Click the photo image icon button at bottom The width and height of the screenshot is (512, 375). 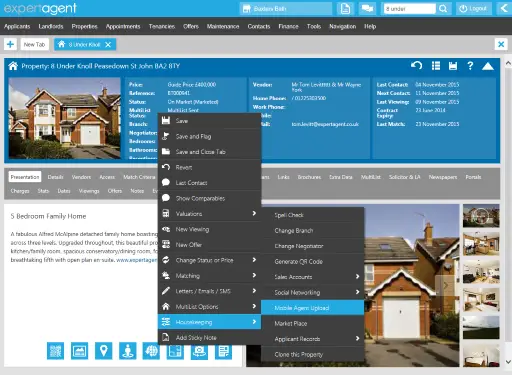[80, 351]
